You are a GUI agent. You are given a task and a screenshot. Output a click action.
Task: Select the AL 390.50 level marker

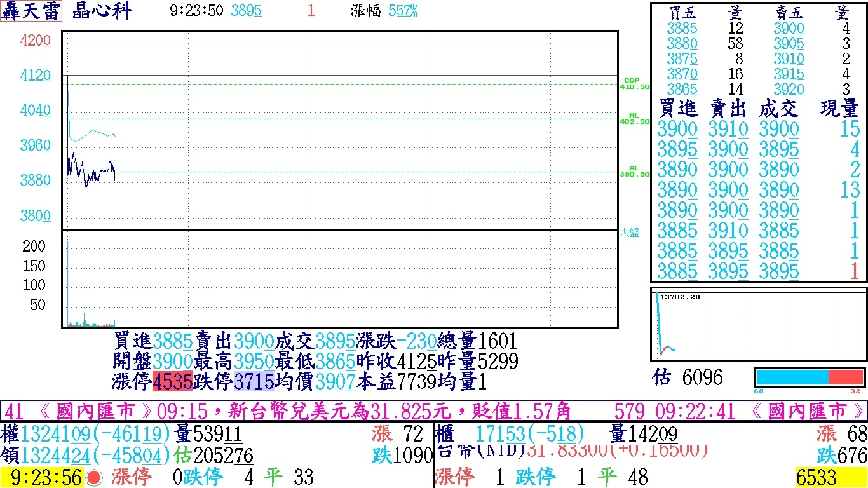click(634, 172)
